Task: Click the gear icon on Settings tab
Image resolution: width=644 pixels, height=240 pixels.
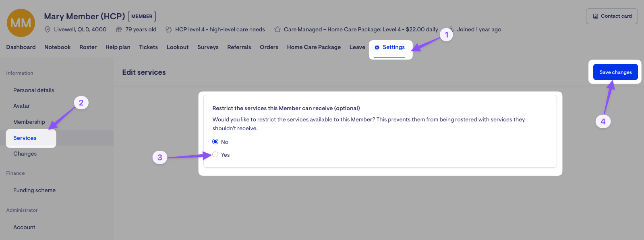Action: (377, 47)
